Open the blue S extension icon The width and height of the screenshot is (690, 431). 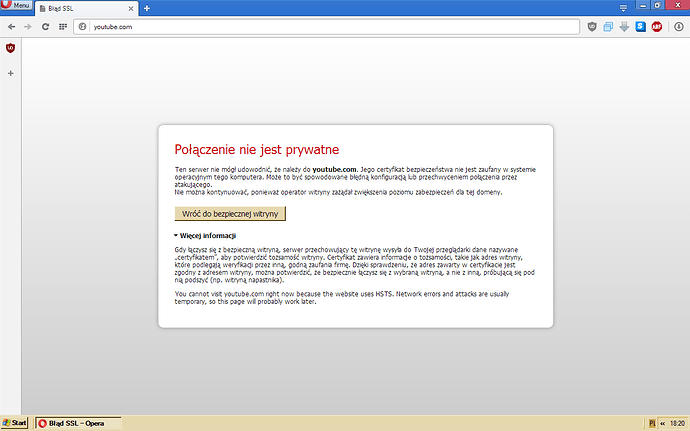tap(640, 27)
